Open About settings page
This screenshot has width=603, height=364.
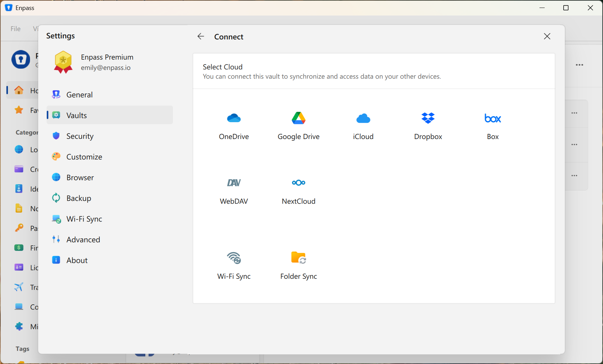point(110,260)
